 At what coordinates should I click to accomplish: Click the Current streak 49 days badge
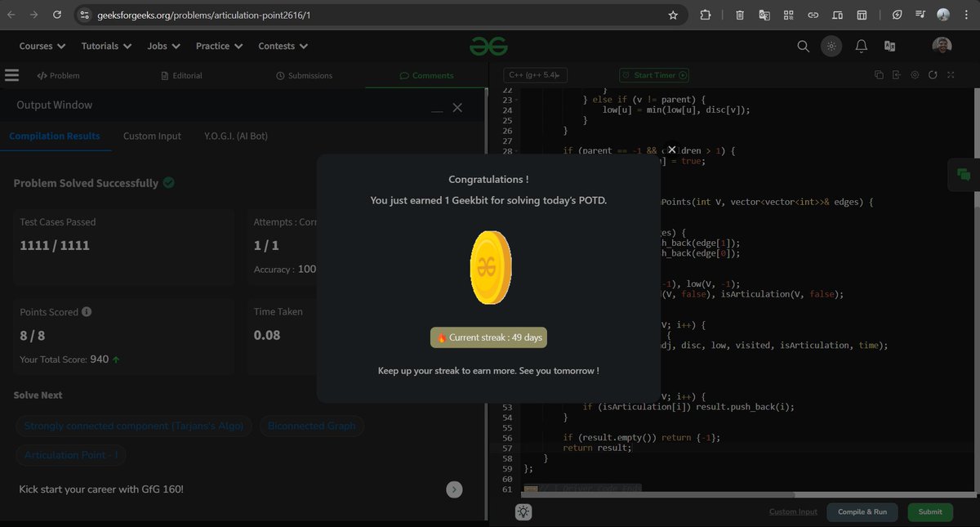(488, 337)
